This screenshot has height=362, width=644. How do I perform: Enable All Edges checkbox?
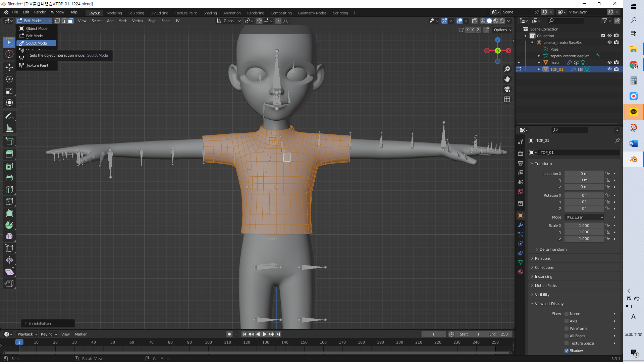[567, 336]
